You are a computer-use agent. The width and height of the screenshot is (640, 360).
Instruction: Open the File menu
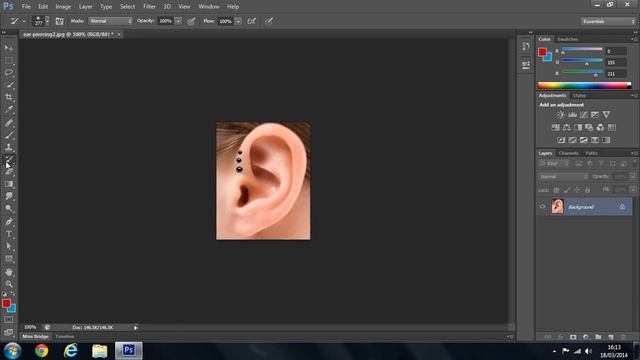pyautogui.click(x=26, y=7)
